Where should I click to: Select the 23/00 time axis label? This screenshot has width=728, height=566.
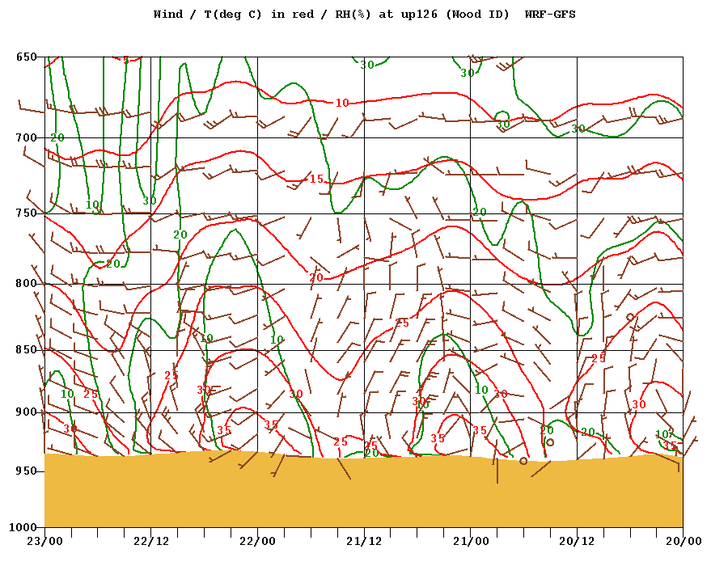(x=44, y=542)
